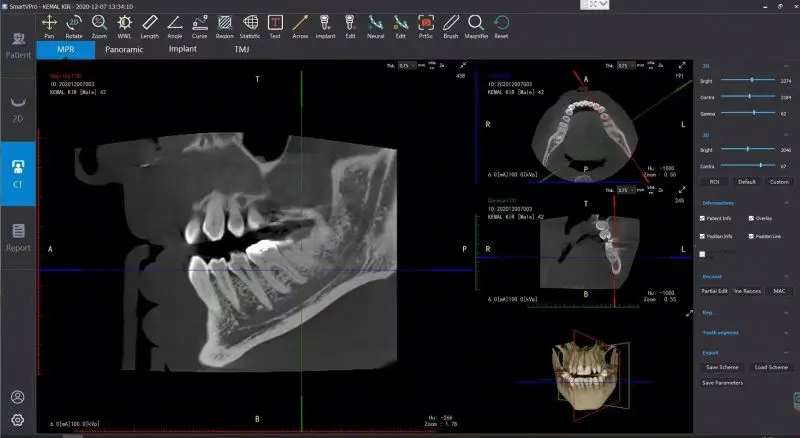Click the Load Scheme button
Screen dimensions: 800x438
[771, 367]
